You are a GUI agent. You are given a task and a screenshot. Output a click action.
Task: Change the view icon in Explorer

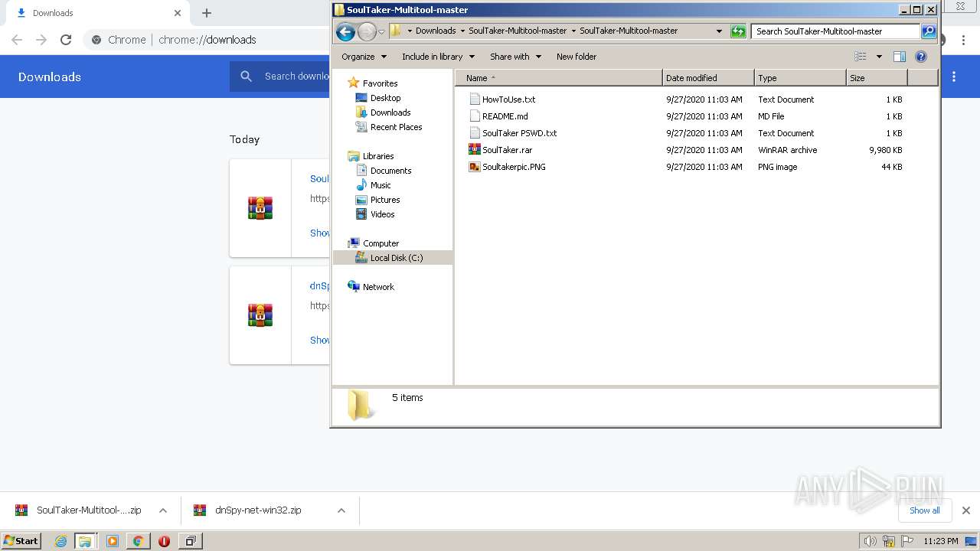(861, 57)
